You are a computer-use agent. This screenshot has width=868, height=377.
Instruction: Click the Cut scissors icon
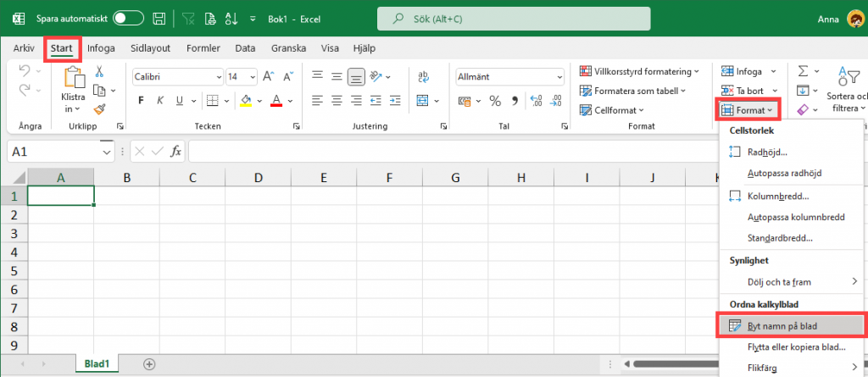(x=100, y=72)
